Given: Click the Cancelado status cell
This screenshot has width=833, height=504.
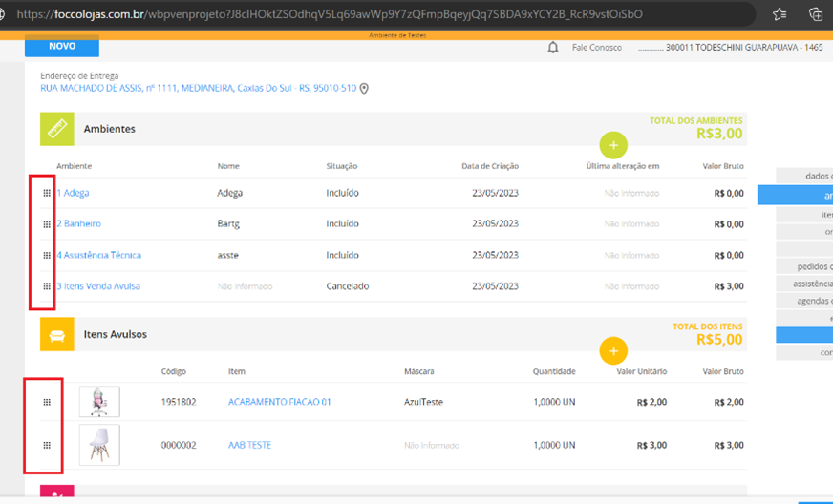Looking at the screenshot, I should (348, 286).
